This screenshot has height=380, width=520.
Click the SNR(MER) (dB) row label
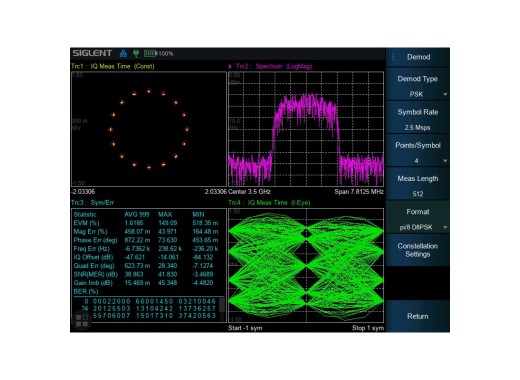click(96, 274)
